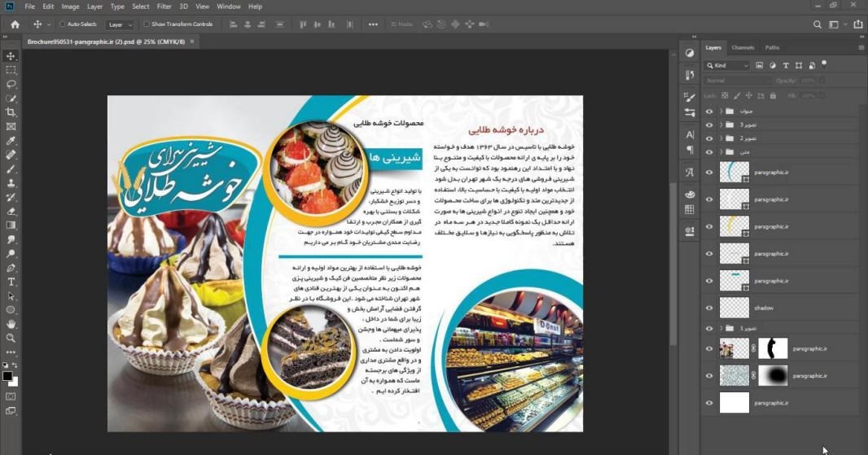This screenshot has height=455, width=868.
Task: Close the Brochure950531 document tab
Action: click(192, 42)
